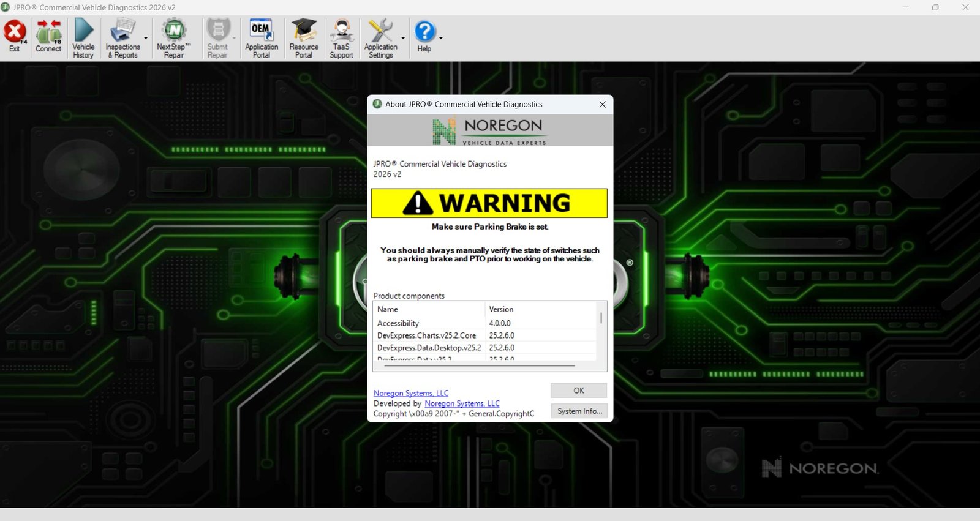This screenshot has height=521, width=980.
Task: Click the components list horizontal scrollbar
Action: coord(480,365)
